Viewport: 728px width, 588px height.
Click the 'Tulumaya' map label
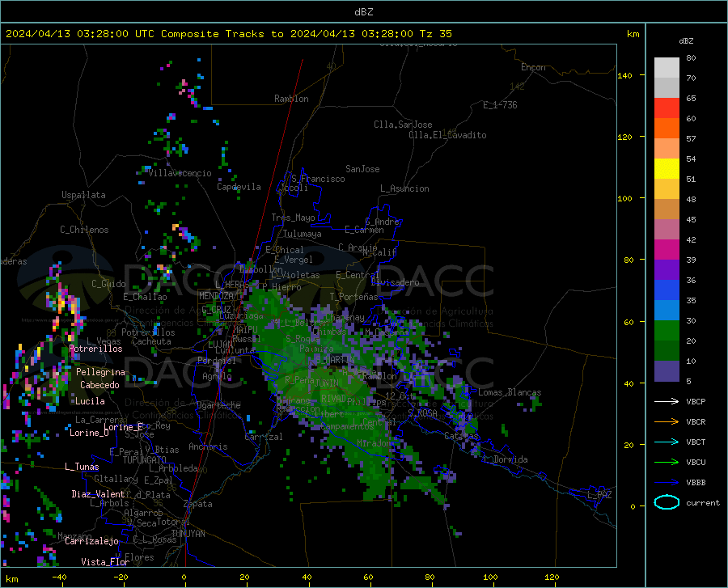(x=303, y=234)
